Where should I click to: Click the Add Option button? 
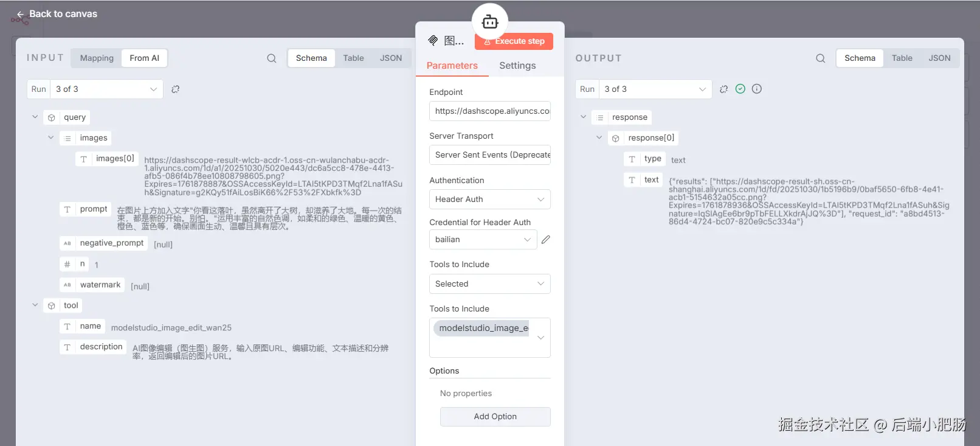click(495, 417)
